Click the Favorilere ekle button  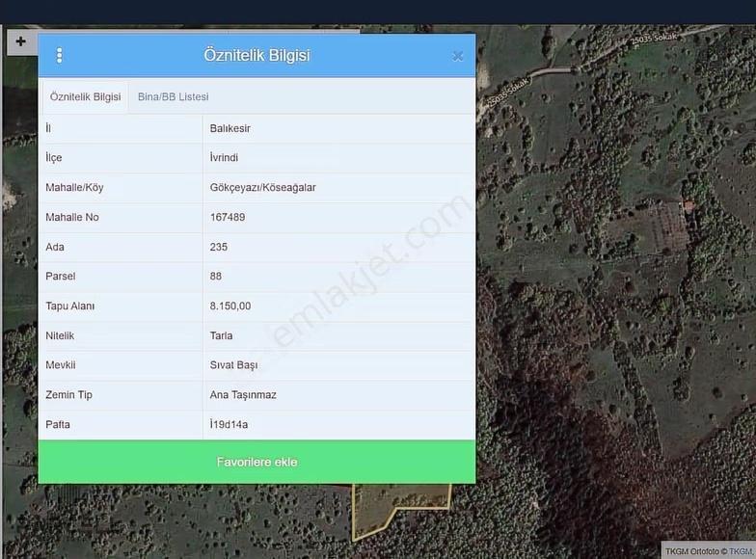coord(256,462)
